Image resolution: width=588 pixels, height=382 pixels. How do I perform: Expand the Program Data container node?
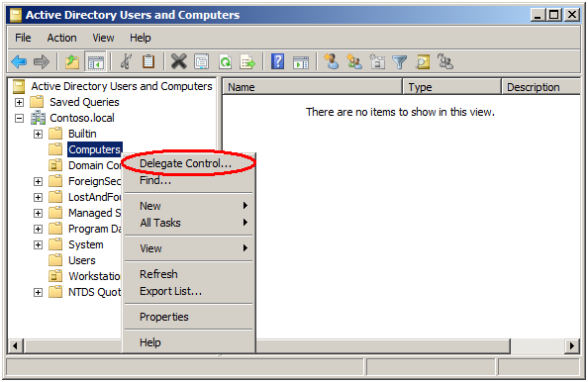[38, 229]
